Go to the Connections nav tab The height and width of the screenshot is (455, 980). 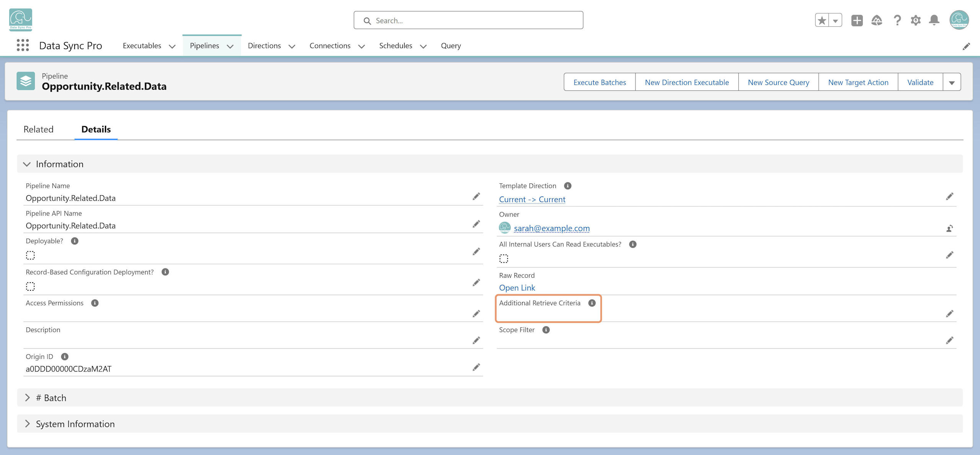pyautogui.click(x=330, y=46)
